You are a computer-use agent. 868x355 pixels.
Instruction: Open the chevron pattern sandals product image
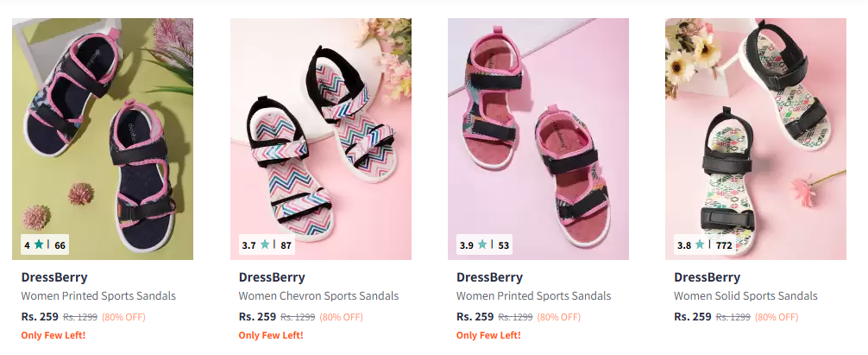[x=320, y=139]
